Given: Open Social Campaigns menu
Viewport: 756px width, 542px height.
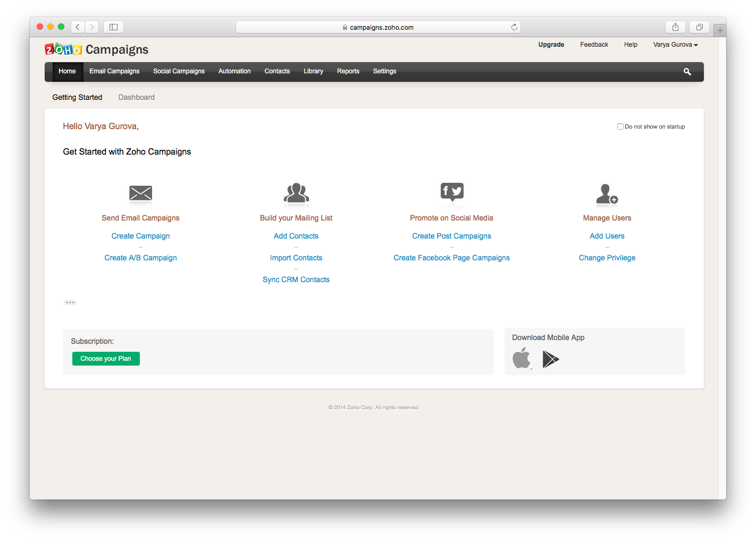Looking at the screenshot, I should coord(179,71).
